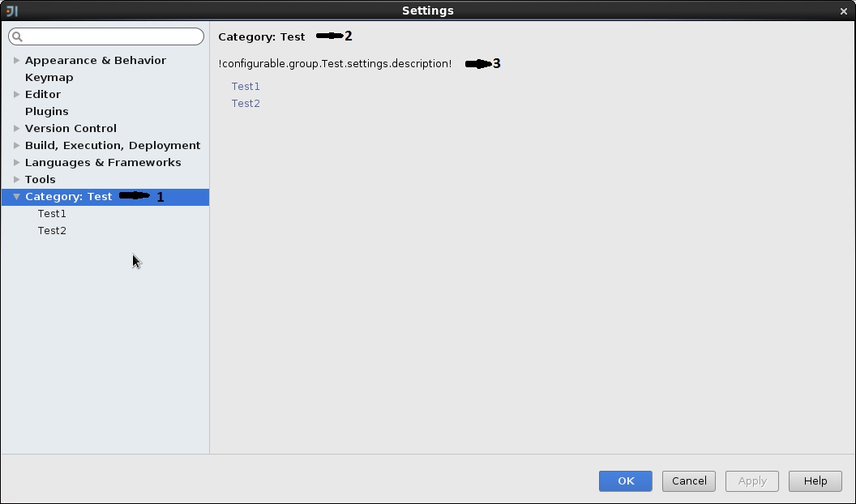Follow the Test1 link in right pane
This screenshot has height=504, width=856.
(246, 86)
